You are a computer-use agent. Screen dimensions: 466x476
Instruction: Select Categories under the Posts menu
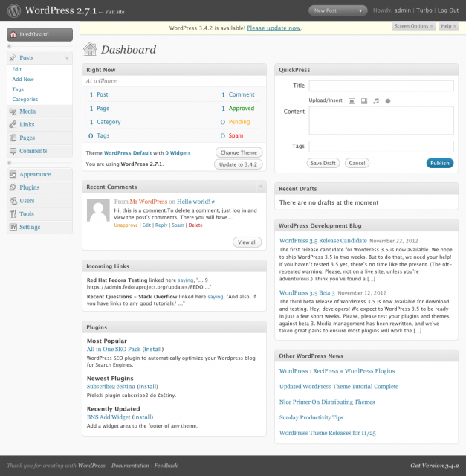(25, 99)
